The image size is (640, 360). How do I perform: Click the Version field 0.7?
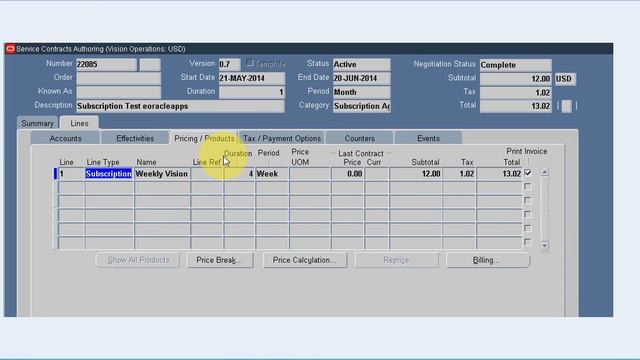coord(229,64)
